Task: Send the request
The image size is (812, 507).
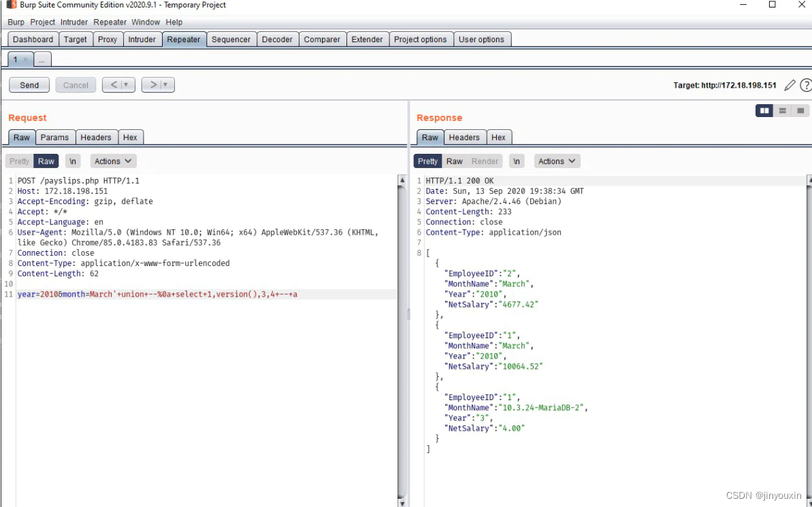Action: pos(29,85)
